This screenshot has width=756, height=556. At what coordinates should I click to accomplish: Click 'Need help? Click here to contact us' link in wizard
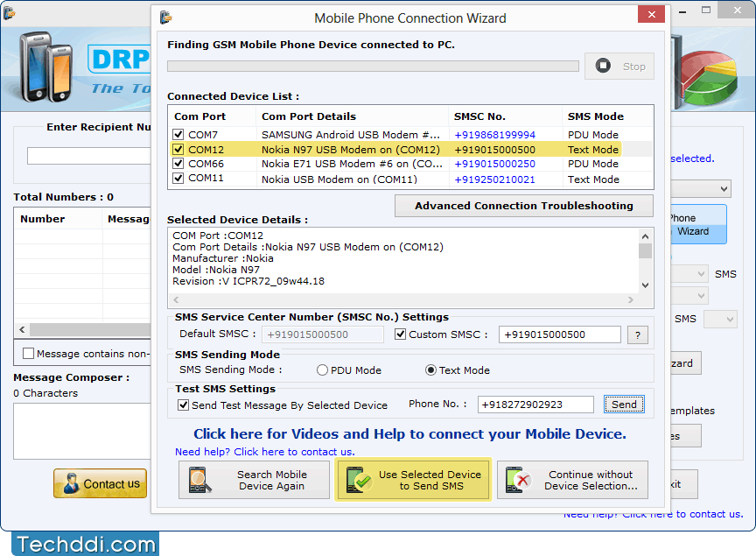pyautogui.click(x=265, y=452)
